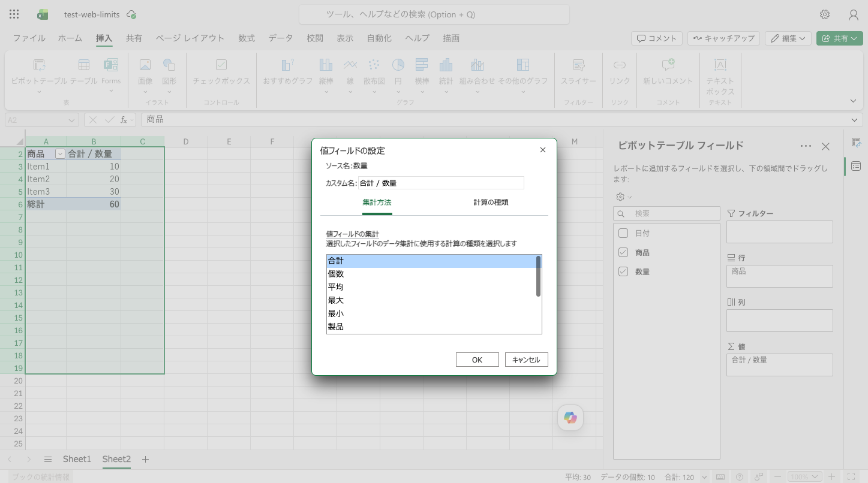Screen dimensions: 868x483
Task: Check the 日付 field checkbox
Action: click(x=623, y=233)
